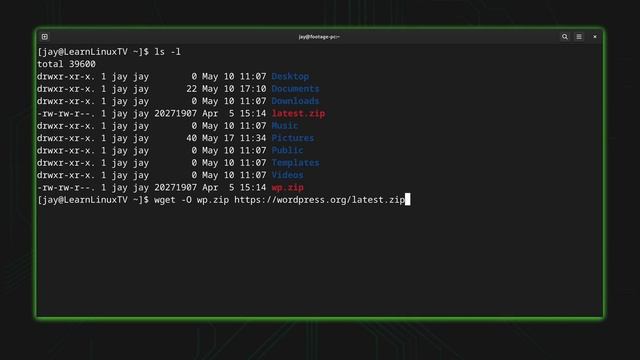Click the Templates directory name
Screen dimensions: 640x360
click(296, 162)
